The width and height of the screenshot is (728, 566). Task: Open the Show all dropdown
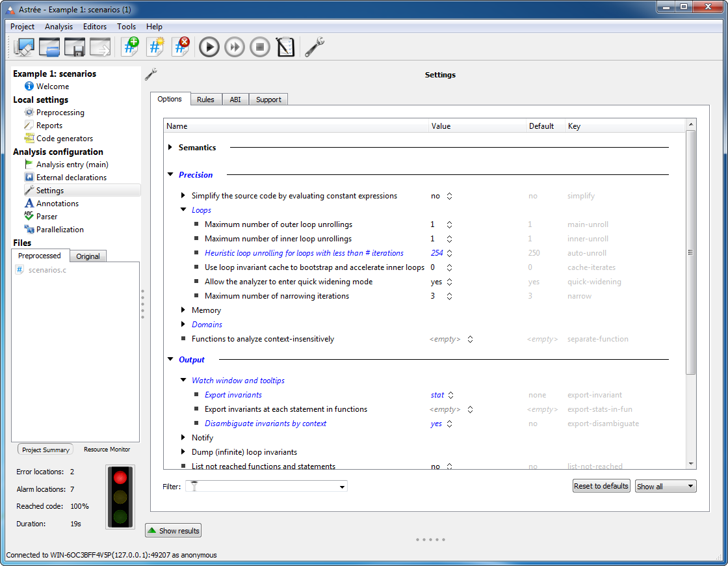[666, 486]
